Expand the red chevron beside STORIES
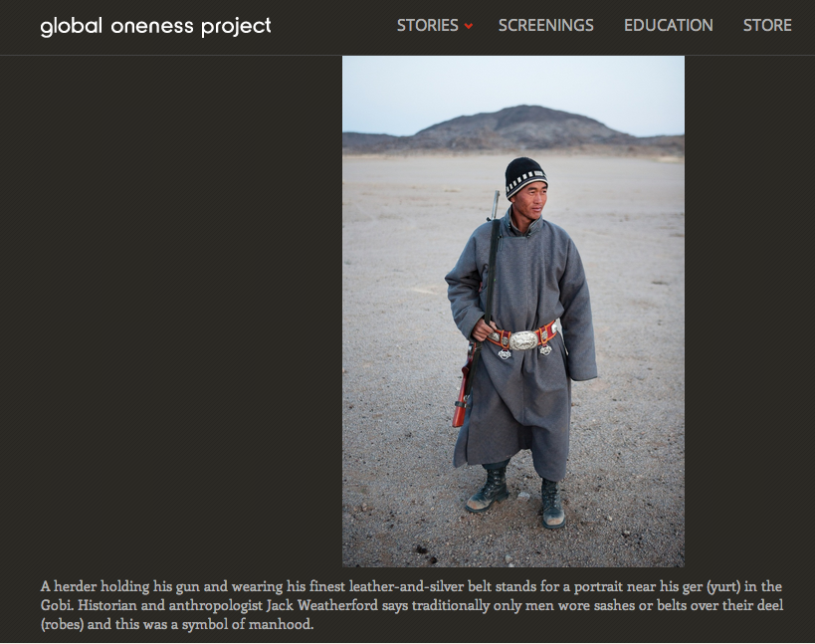The image size is (815, 644). (469, 26)
